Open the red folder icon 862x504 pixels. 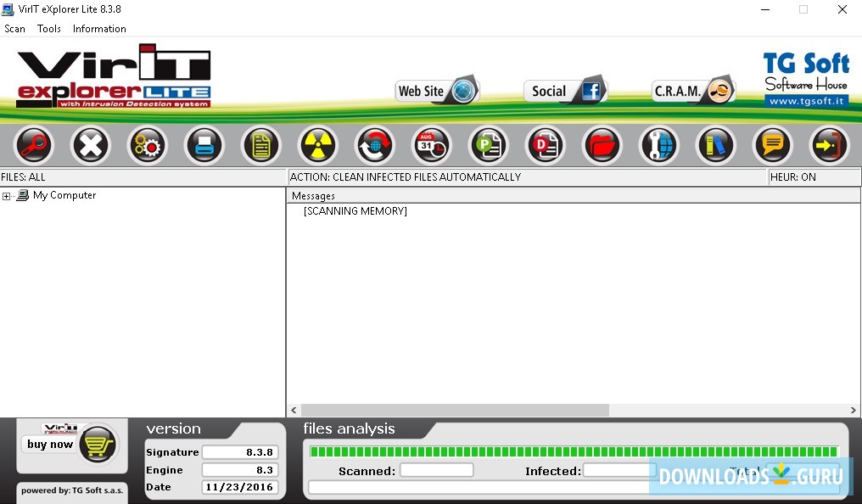(x=602, y=146)
